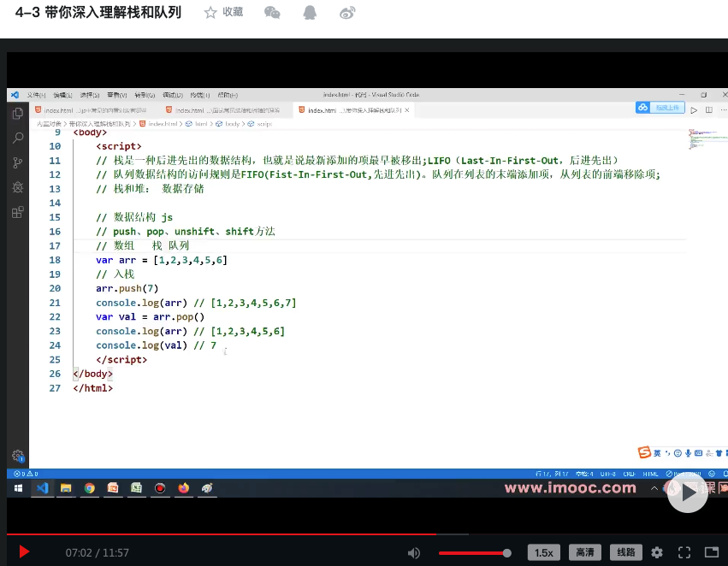Open the VS Code icon in the taskbar
Screen dimensions: 728x566
42,488
